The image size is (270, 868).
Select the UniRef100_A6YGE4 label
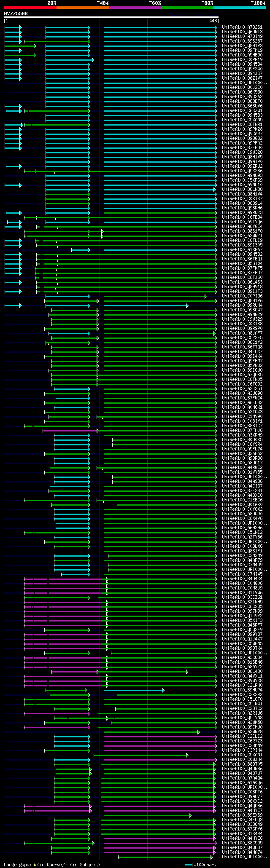(x=242, y=226)
